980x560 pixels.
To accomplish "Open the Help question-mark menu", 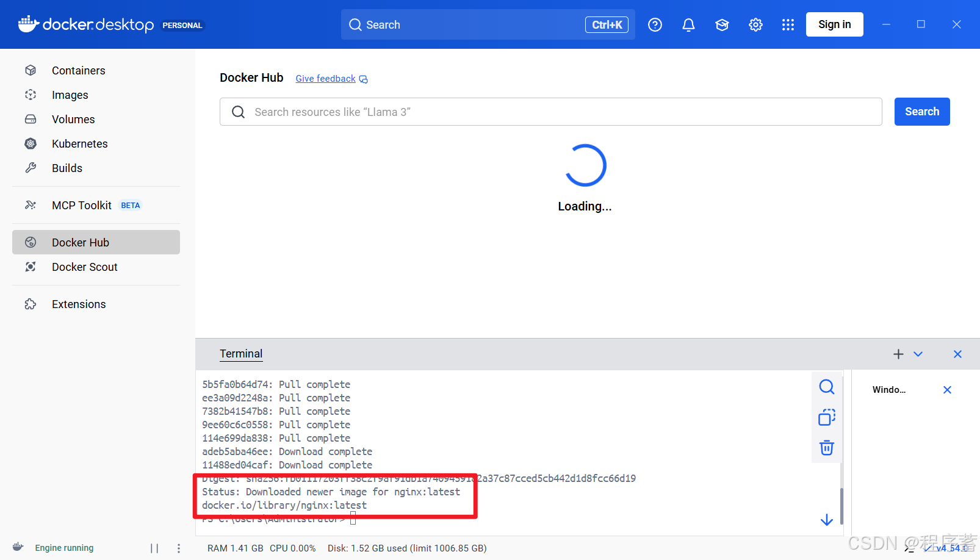I will (655, 24).
